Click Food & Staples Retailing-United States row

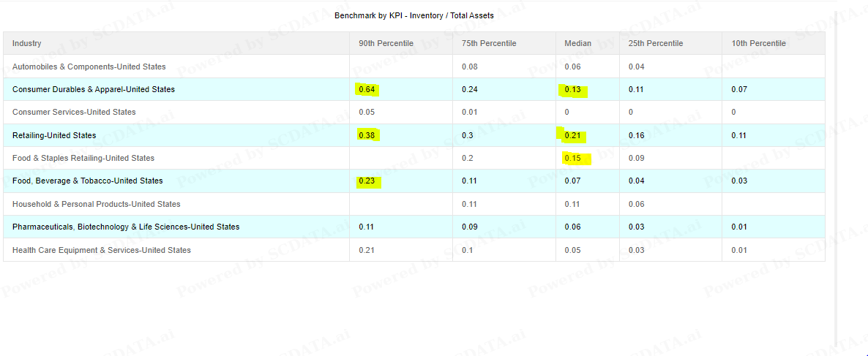pyautogui.click(x=83, y=158)
